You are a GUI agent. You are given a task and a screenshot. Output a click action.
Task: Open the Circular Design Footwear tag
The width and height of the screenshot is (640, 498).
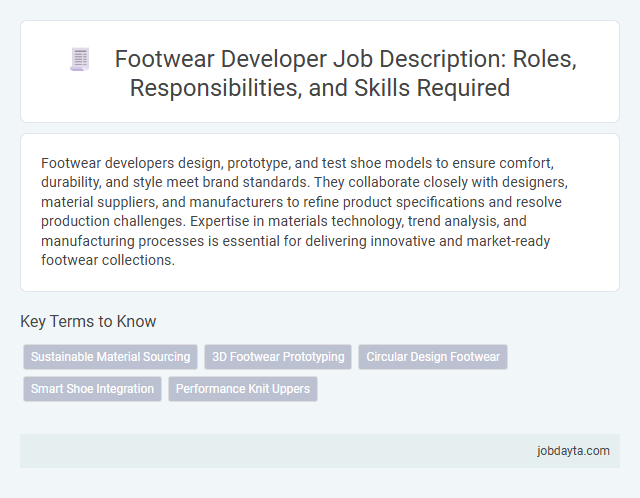[433, 357]
